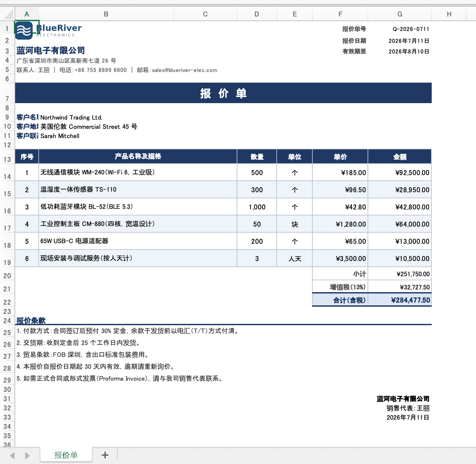Viewport: 476px width, 464px height.
Task: Select column F header
Action: 340,14
